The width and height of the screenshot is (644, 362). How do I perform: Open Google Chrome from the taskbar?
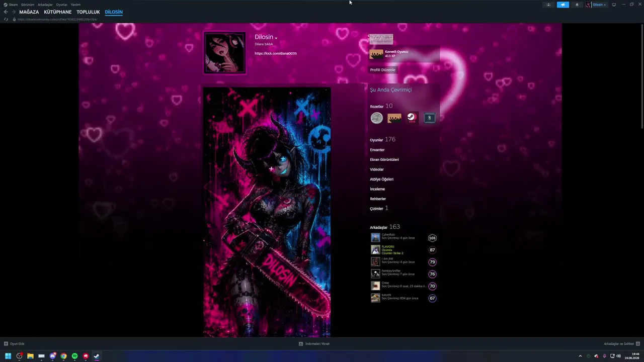click(63, 356)
